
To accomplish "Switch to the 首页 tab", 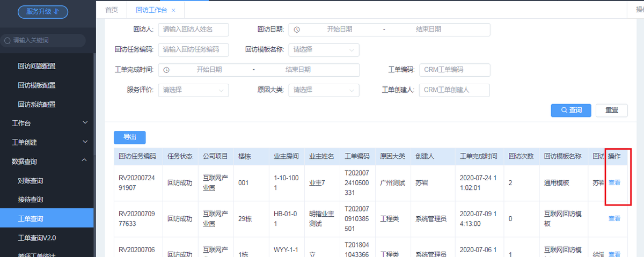I will coord(112,10).
